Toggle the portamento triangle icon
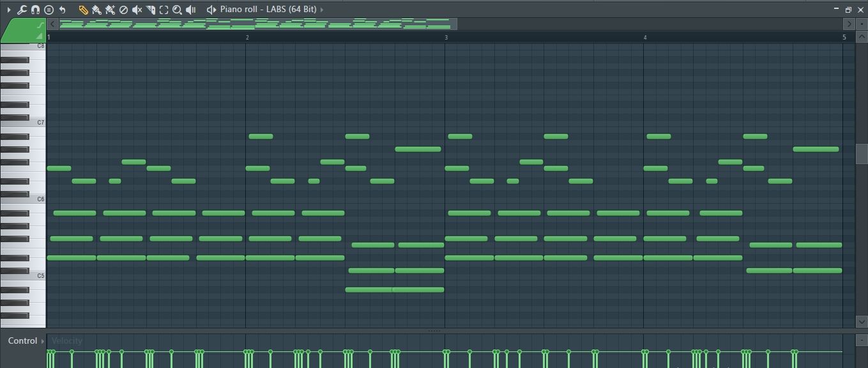The height and width of the screenshot is (368, 868). click(40, 36)
